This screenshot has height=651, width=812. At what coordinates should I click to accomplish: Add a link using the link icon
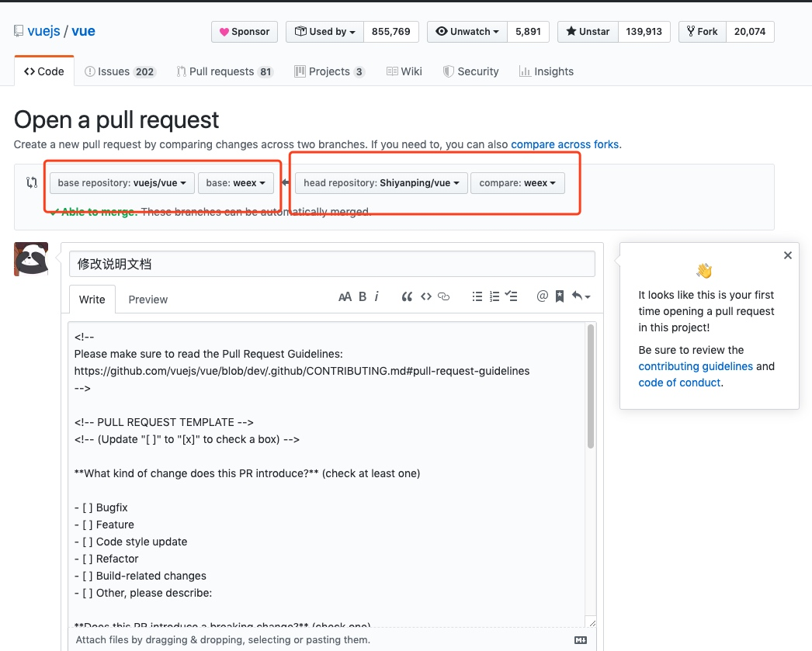pyautogui.click(x=444, y=296)
